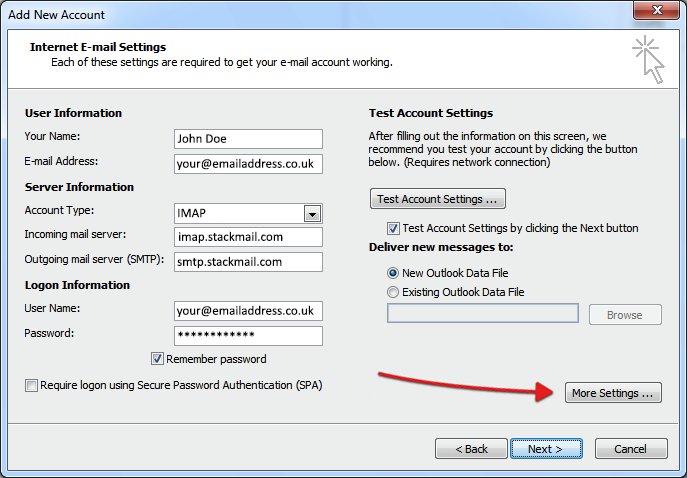Close the Add New Account dialog
Image resolution: width=687 pixels, height=478 pixels.
pos(656,11)
